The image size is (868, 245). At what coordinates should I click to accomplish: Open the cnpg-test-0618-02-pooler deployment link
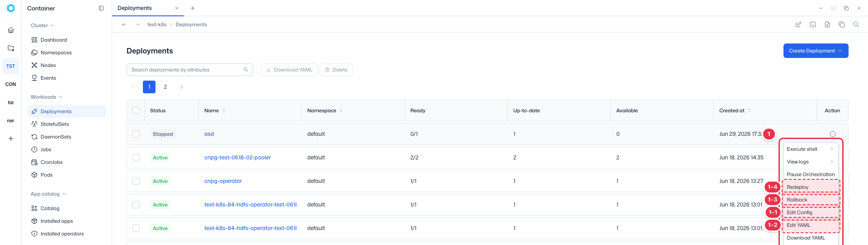pos(237,158)
